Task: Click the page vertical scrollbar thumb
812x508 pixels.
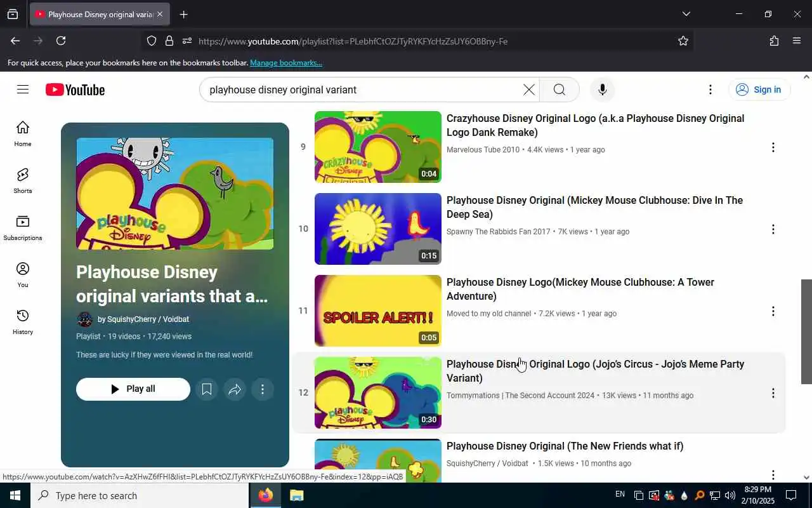Action: (806, 331)
